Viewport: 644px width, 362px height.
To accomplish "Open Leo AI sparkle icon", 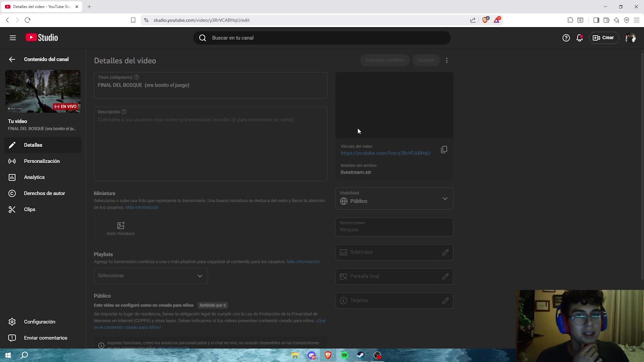I will [616, 20].
